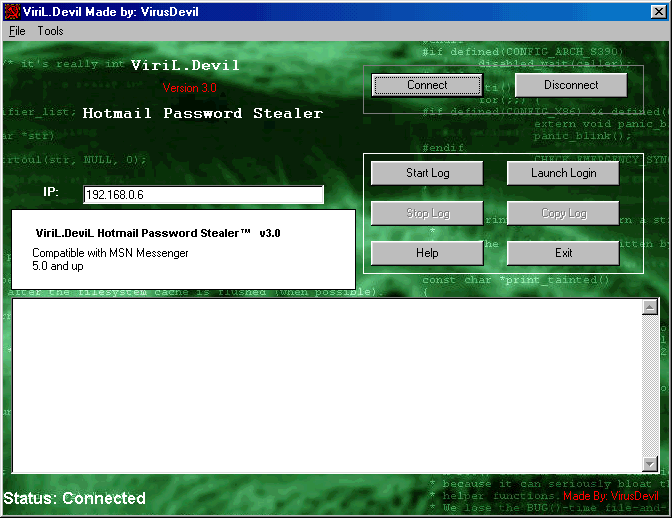Click inside the empty log text area
The width and height of the screenshot is (672, 518).
(325, 385)
